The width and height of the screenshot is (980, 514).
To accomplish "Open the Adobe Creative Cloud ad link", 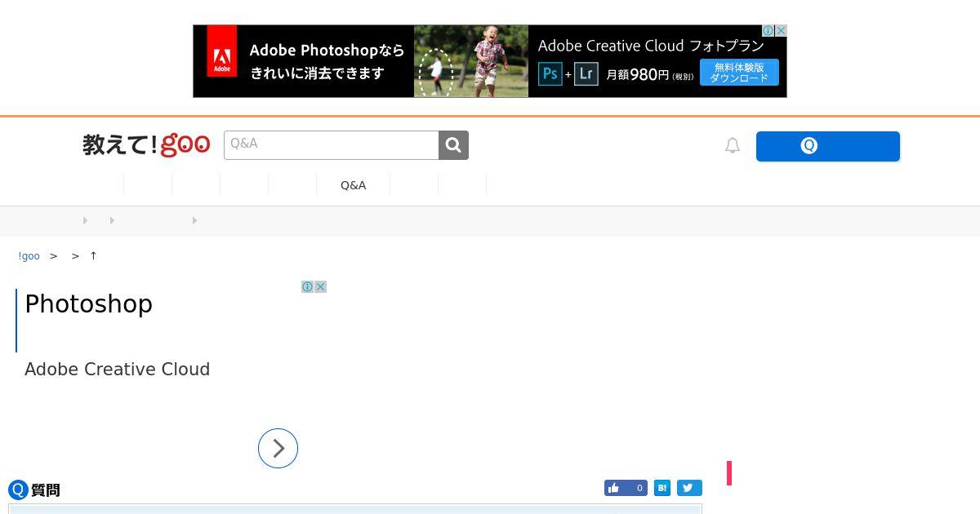I will (x=117, y=369).
